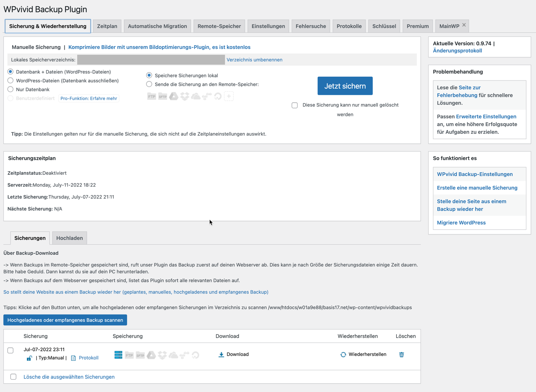Click the restore refresh icon next to Wiederherstellen
Image resolution: width=536 pixels, height=392 pixels.
point(343,355)
